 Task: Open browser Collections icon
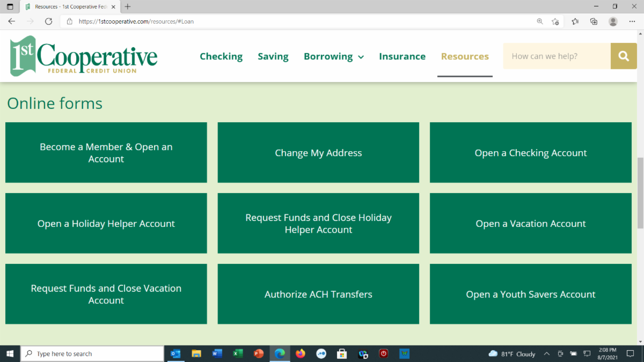594,21
